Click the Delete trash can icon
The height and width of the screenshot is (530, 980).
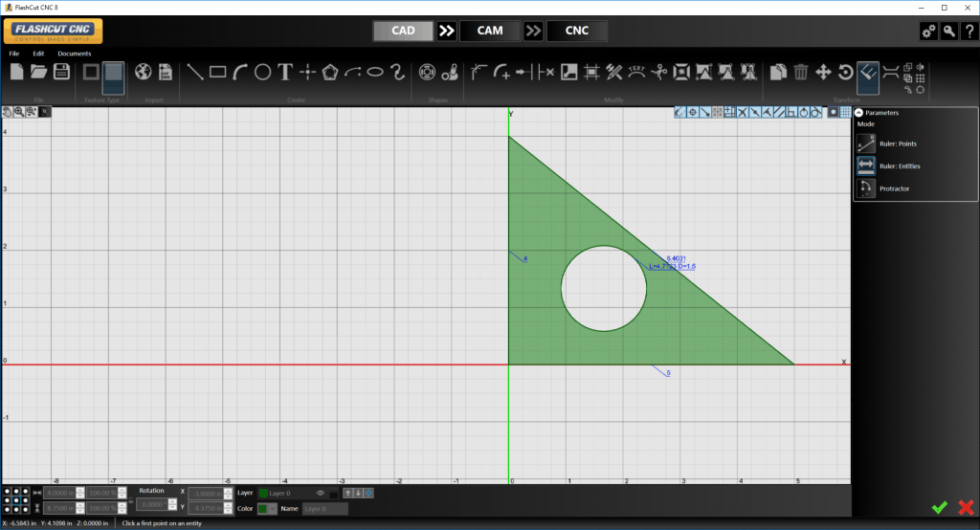pyautogui.click(x=801, y=72)
